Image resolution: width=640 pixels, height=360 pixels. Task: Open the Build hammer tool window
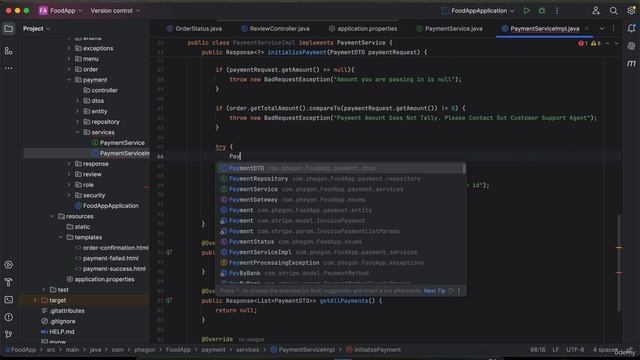9,282
